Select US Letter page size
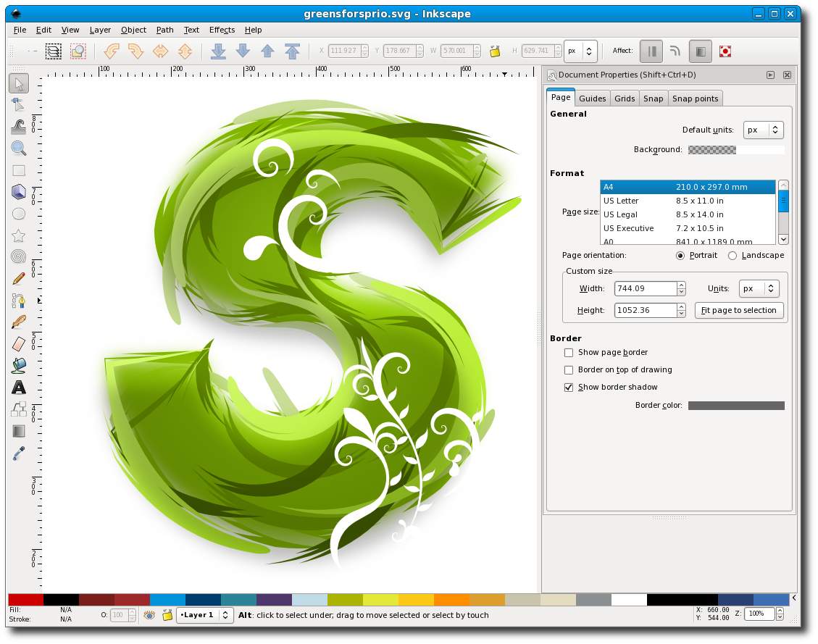Image resolution: width=818 pixels, height=644 pixels. [688, 201]
